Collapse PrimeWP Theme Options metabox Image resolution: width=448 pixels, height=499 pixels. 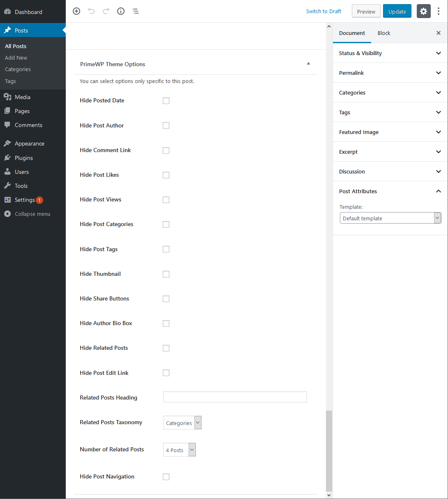[308, 64]
